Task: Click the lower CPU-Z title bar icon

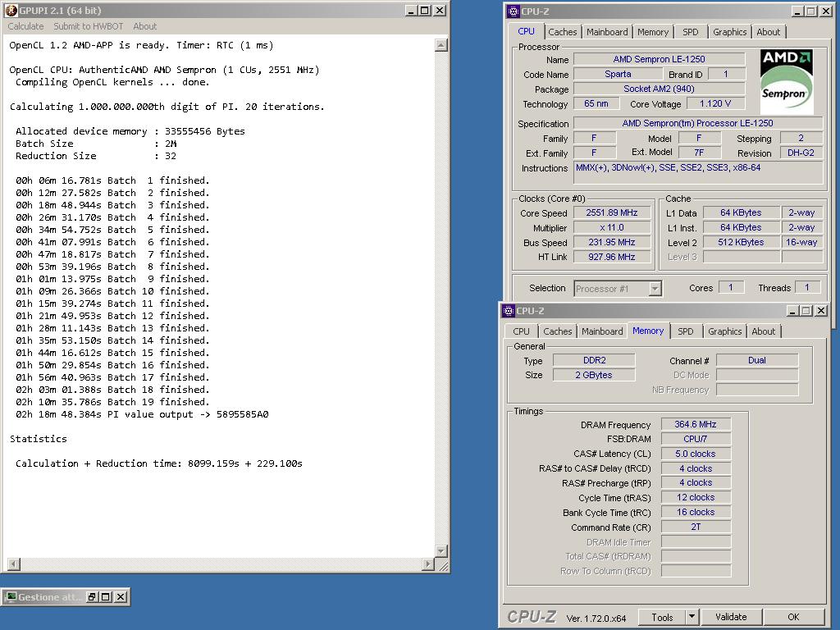Action: [508, 311]
